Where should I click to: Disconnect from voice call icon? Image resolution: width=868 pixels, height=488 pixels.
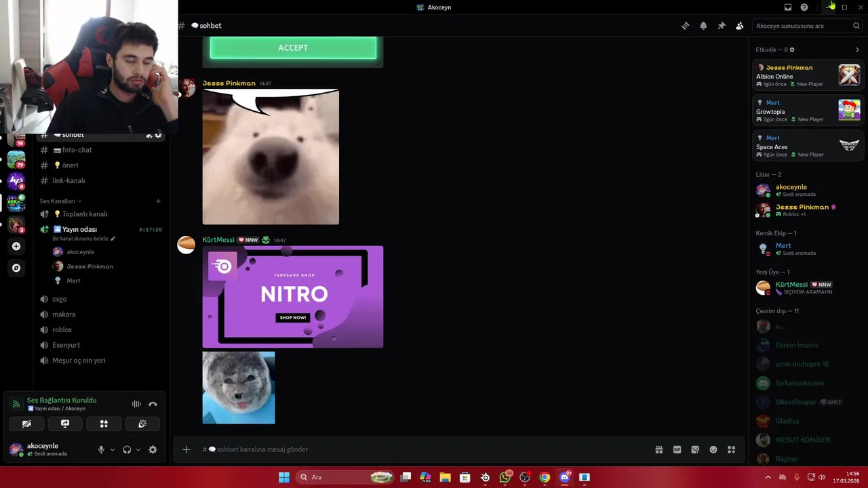[x=153, y=404]
